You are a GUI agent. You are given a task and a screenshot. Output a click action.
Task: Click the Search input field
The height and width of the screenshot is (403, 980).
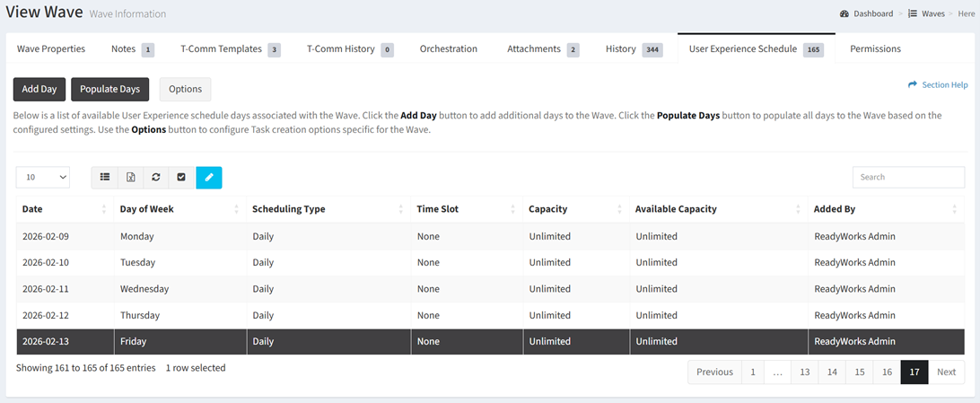tap(908, 178)
